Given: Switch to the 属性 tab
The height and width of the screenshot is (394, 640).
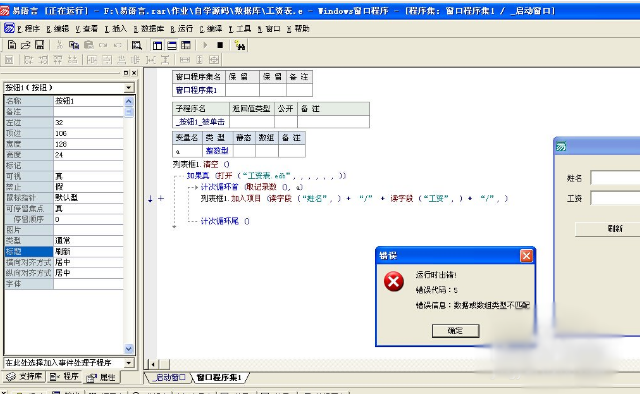Looking at the screenshot, I should coord(101,377).
